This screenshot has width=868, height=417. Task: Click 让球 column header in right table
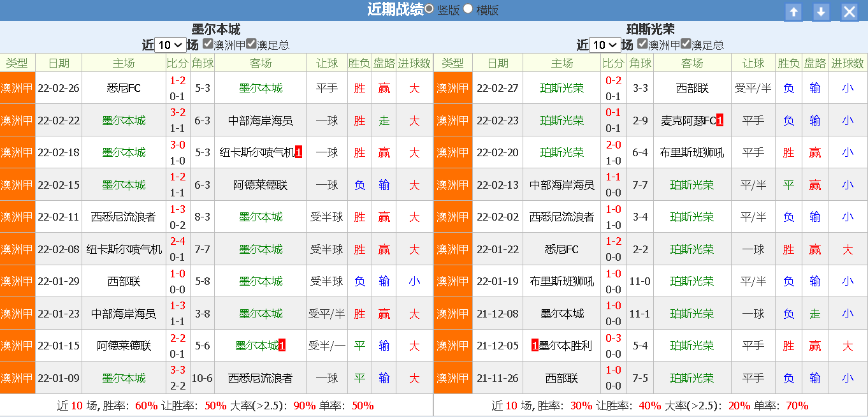point(753,63)
